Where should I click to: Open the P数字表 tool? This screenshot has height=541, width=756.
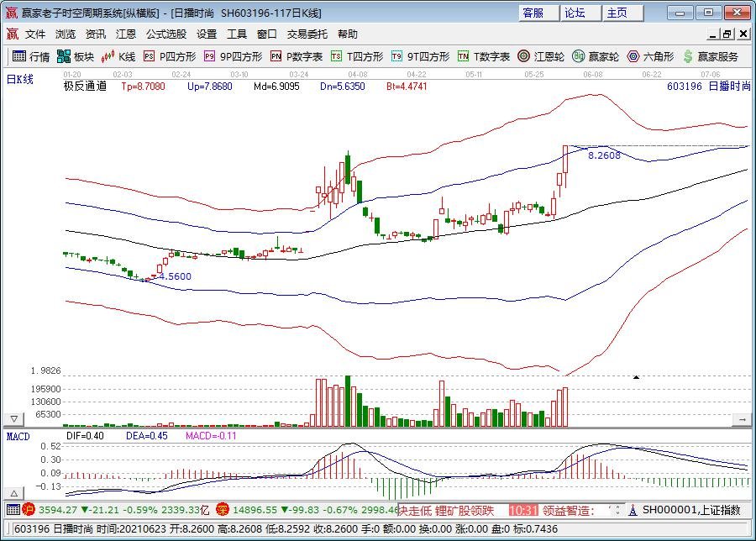tap(296, 56)
